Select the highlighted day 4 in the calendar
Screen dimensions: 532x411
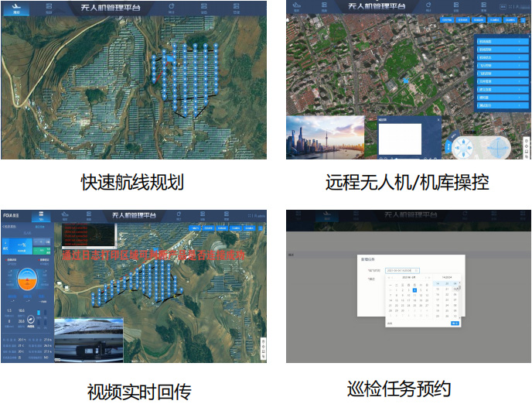pos(414,290)
